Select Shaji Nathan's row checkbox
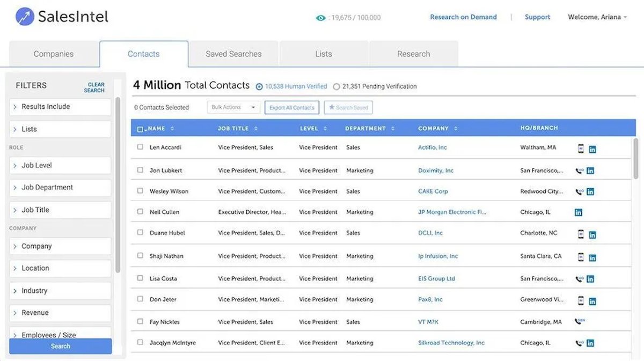Viewport: 644px width, 361px height. (140, 255)
